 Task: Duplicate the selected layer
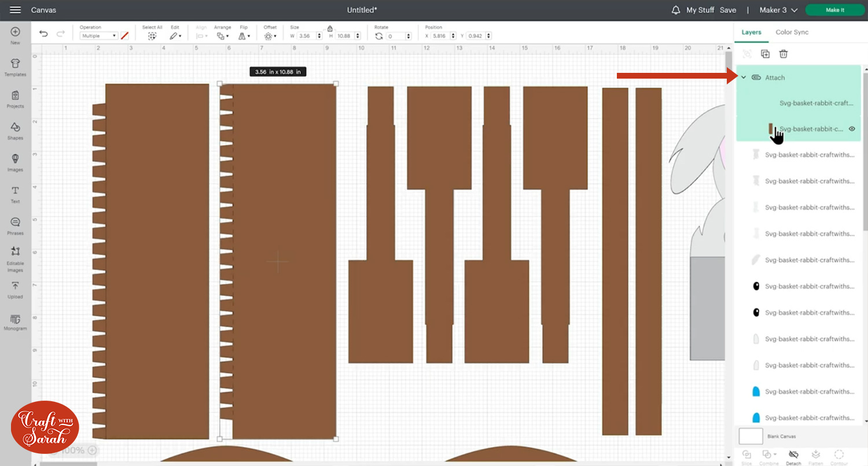click(765, 54)
